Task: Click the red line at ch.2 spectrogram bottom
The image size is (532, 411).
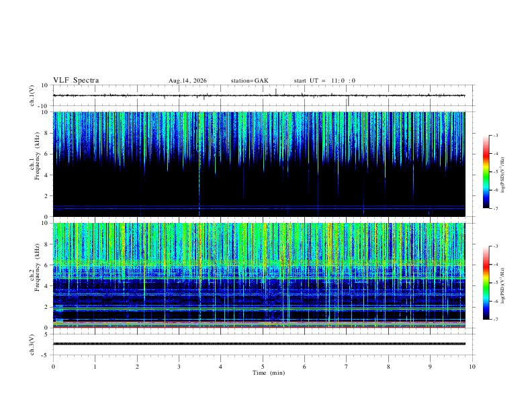Action: click(x=259, y=327)
